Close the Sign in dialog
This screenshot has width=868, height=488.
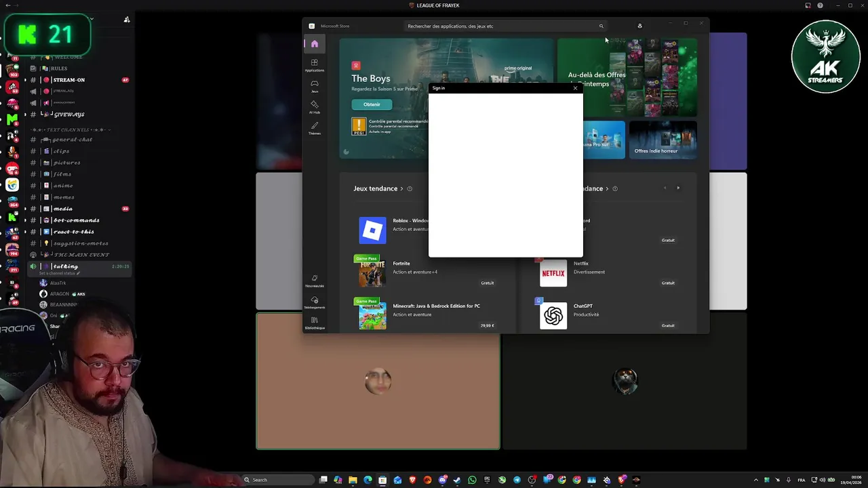(575, 88)
